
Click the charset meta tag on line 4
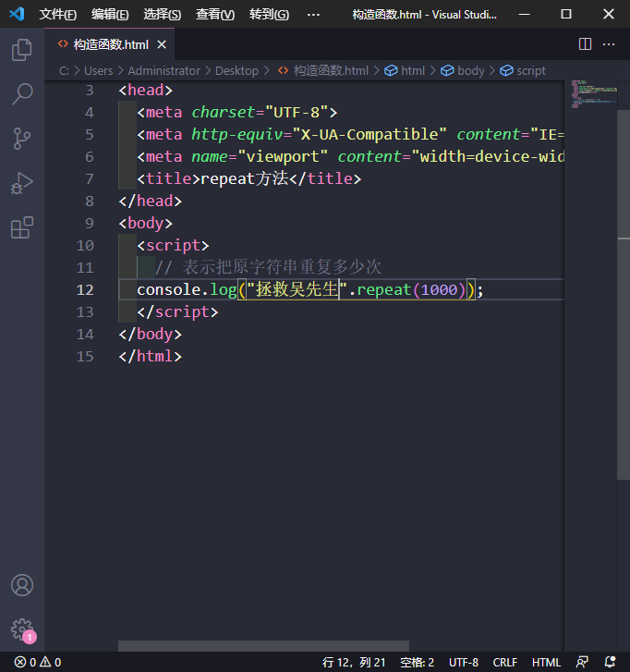pyautogui.click(x=237, y=112)
